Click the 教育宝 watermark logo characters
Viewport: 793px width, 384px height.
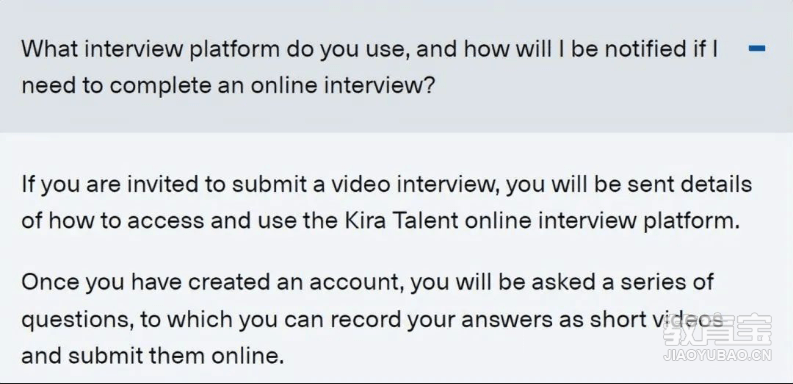click(x=718, y=330)
